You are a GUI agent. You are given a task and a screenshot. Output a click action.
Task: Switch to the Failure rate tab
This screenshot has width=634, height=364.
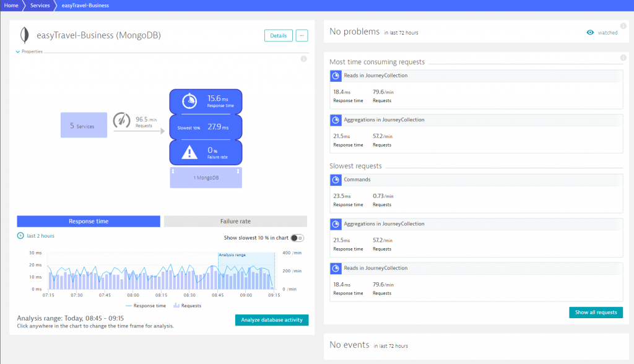point(235,221)
